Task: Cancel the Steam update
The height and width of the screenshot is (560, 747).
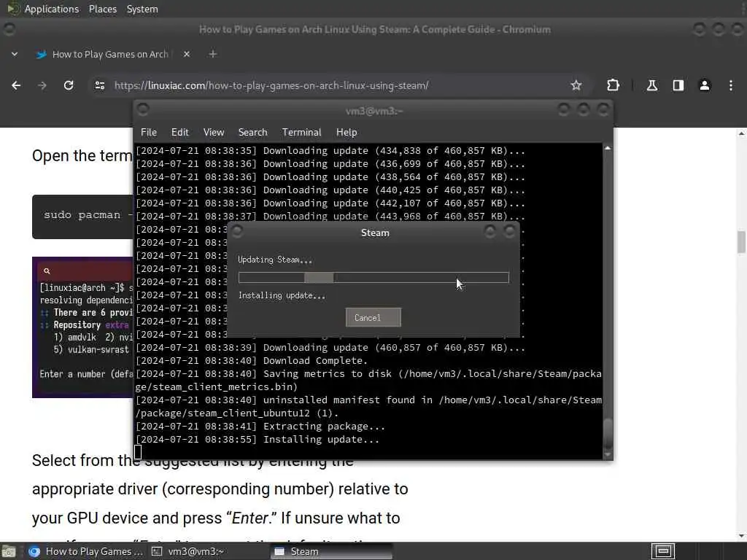Action: pos(373,318)
